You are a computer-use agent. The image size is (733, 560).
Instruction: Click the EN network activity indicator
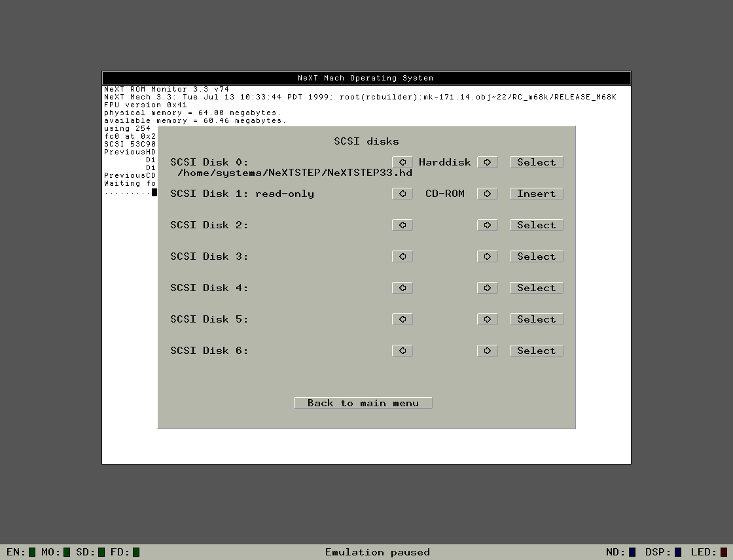click(31, 551)
